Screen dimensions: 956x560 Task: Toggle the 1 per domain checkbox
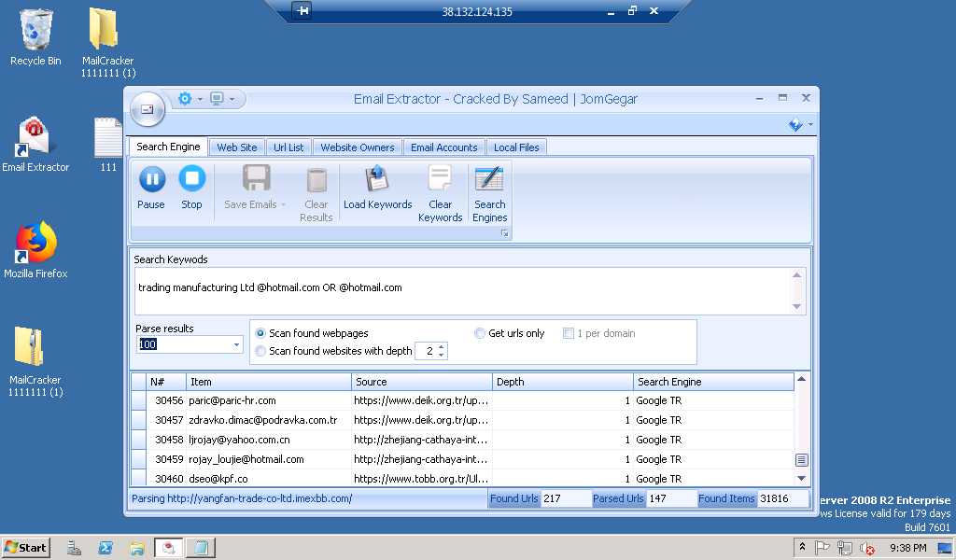tap(569, 333)
